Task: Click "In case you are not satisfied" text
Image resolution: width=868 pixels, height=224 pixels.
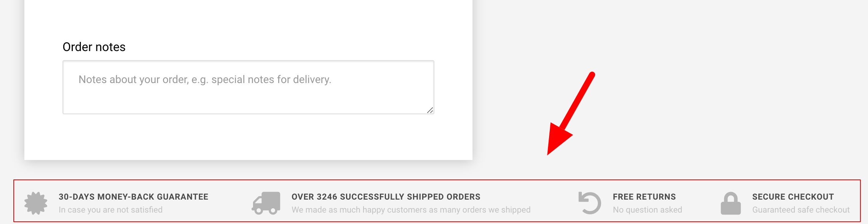Action: pos(111,210)
